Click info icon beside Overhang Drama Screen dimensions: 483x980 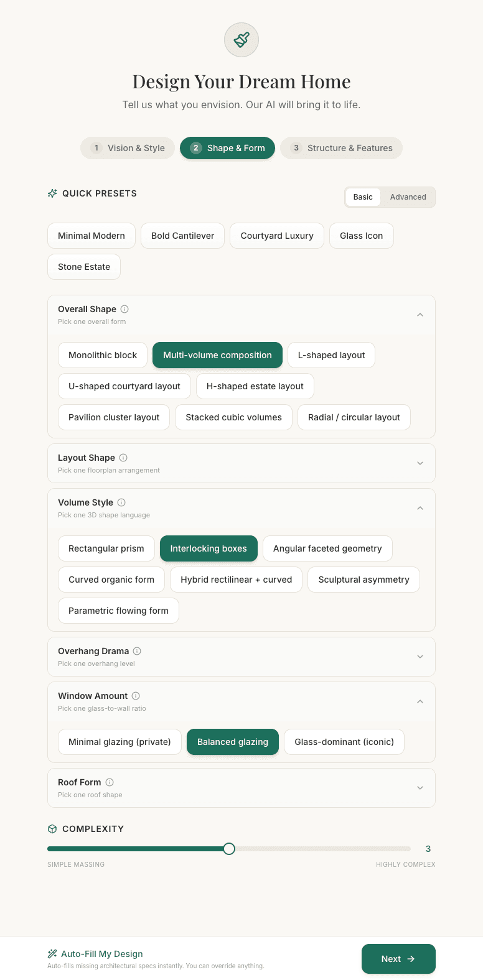[x=137, y=651]
